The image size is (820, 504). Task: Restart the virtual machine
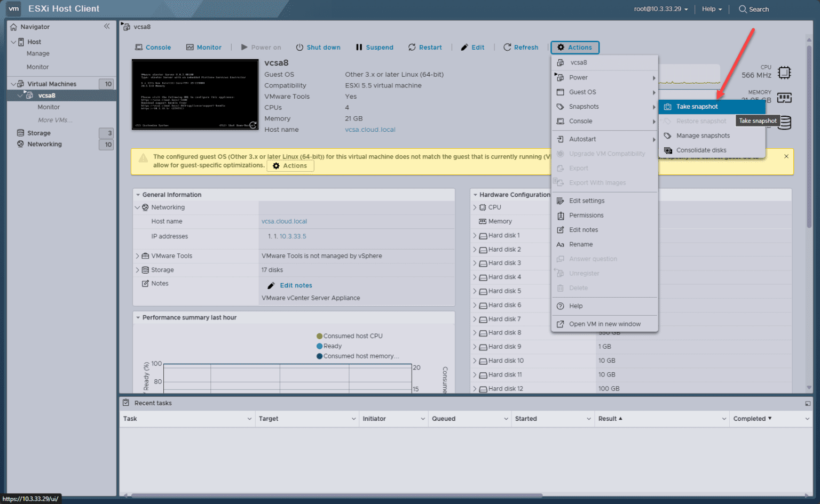click(x=425, y=47)
